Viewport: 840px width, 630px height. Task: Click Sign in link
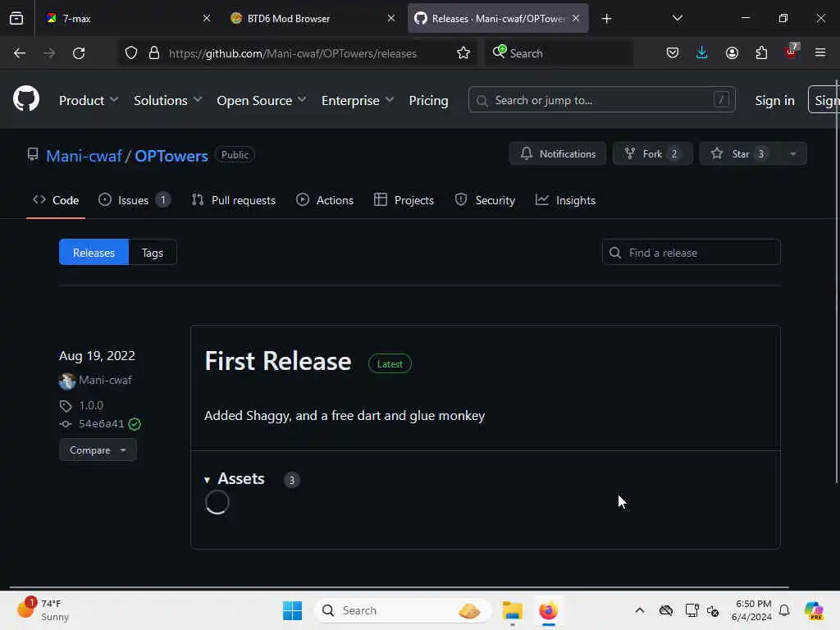774,100
